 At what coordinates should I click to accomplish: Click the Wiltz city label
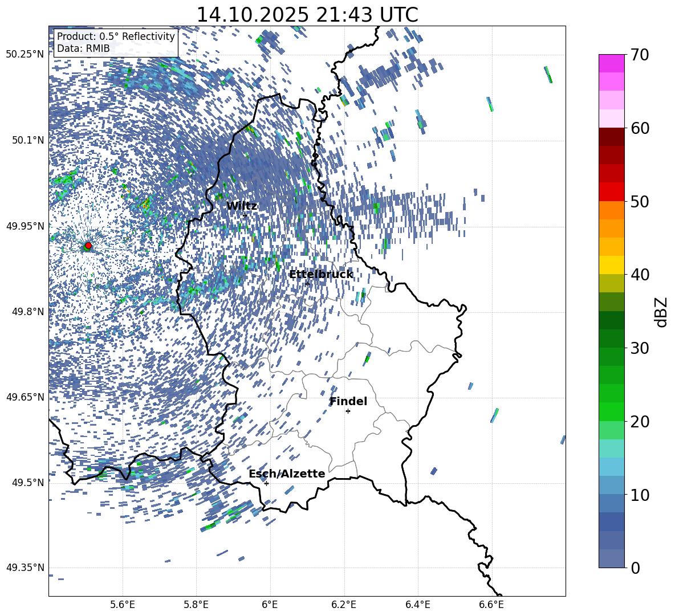(x=242, y=206)
